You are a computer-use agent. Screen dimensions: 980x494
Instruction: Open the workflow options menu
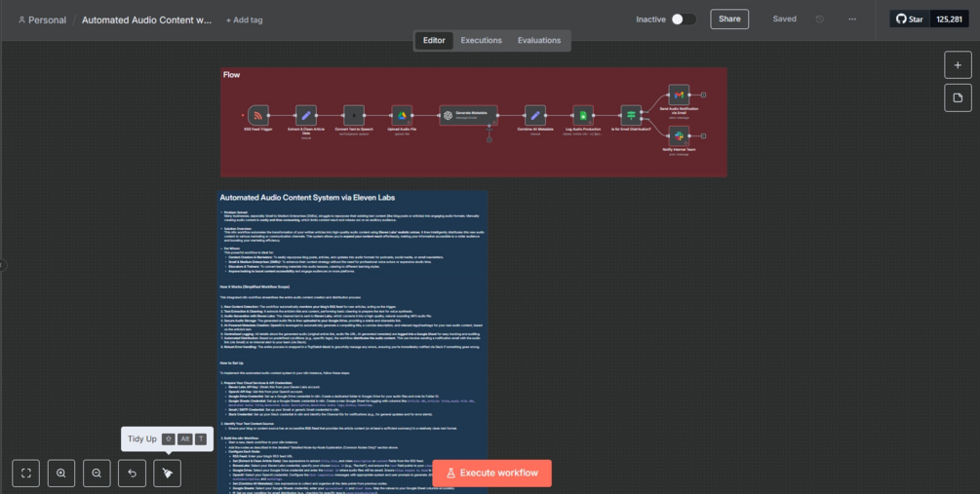(852, 19)
